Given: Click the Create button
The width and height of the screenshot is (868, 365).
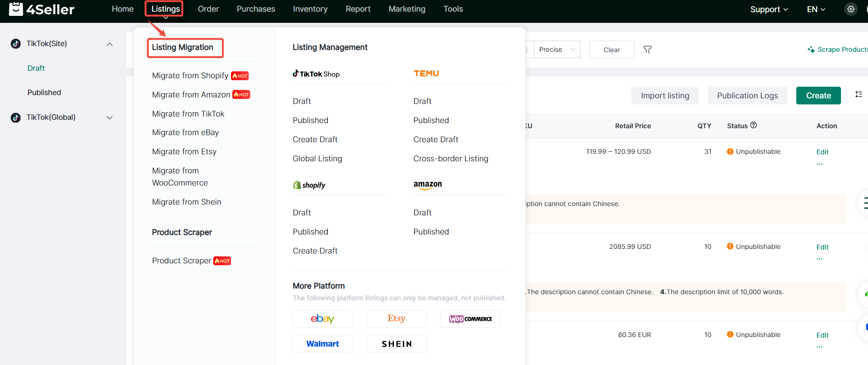Looking at the screenshot, I should point(818,96).
